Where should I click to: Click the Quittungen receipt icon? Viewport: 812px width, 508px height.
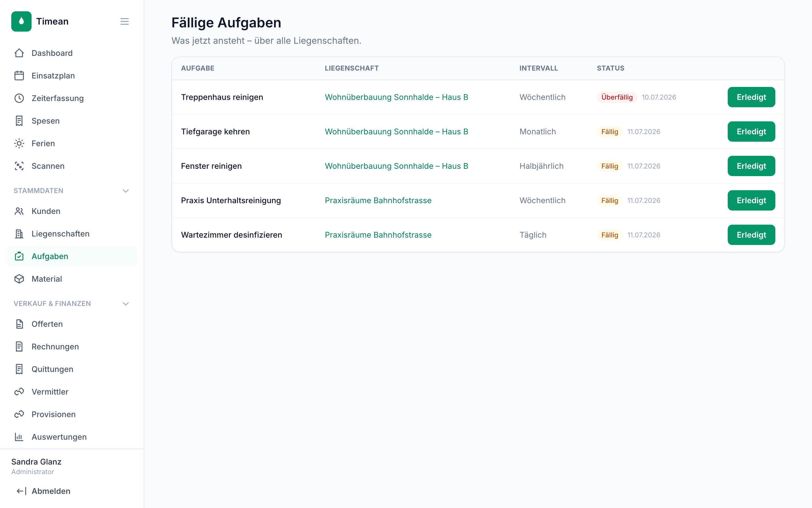pos(19,369)
